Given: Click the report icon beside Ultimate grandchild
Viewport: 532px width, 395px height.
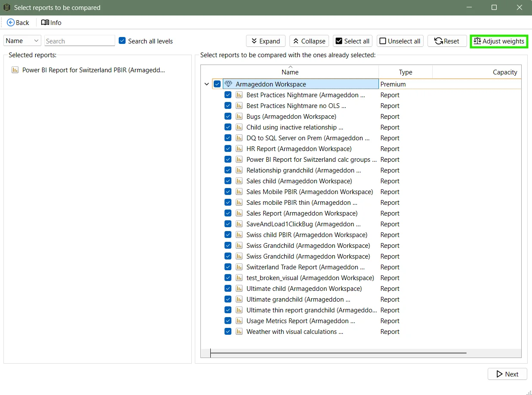Looking at the screenshot, I should [x=239, y=299].
